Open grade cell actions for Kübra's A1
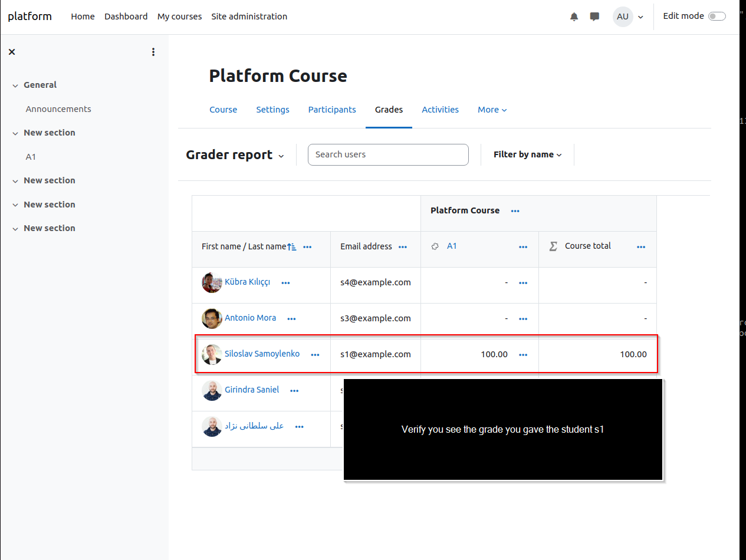 (523, 283)
